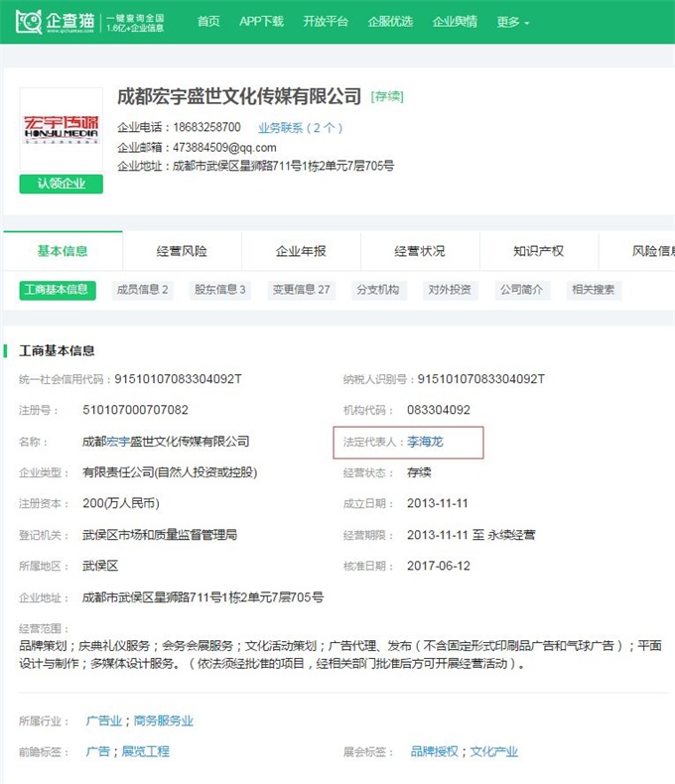Screen dimensions: 675x784
Task: Click the organization code 083304092
Action: (x=439, y=410)
